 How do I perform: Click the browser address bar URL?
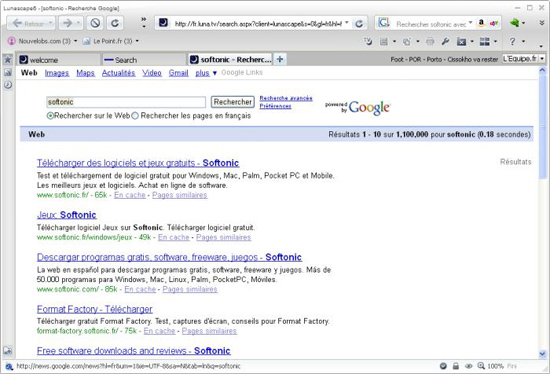point(258,24)
